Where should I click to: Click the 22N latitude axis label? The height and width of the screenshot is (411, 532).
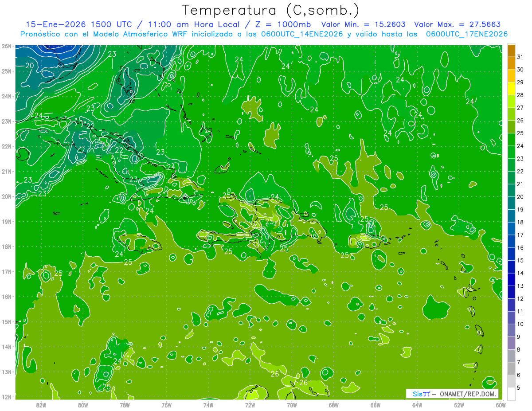(6, 146)
